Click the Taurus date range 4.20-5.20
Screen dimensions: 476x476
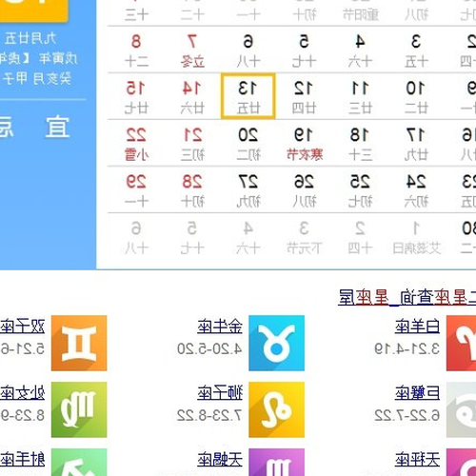click(x=209, y=349)
